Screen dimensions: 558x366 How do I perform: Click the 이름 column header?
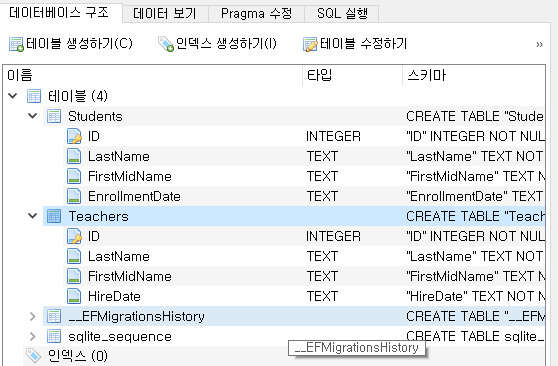click(153, 75)
